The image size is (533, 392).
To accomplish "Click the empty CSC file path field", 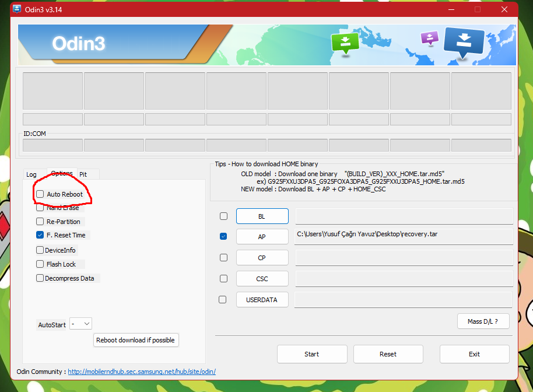I will point(404,279).
